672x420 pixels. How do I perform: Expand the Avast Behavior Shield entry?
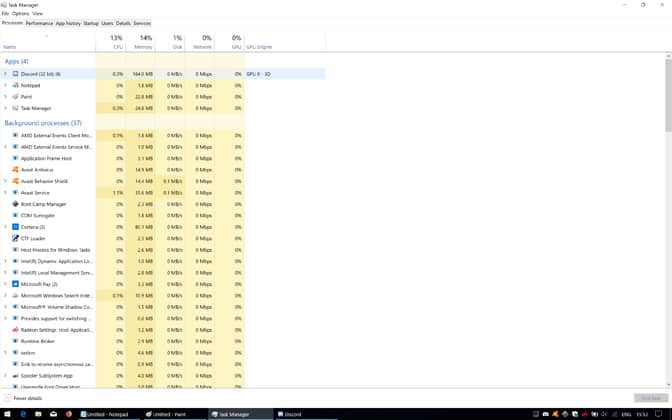(x=6, y=181)
